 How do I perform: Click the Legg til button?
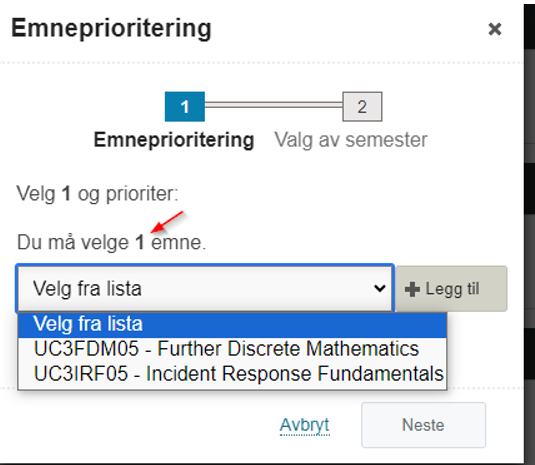coord(451,289)
